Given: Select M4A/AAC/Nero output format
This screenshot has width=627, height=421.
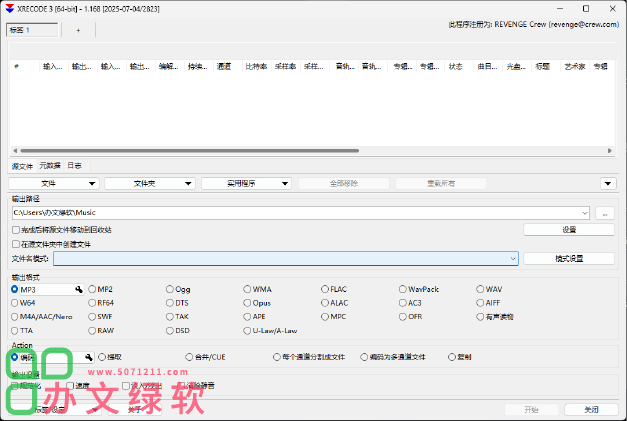Looking at the screenshot, I should tap(42, 317).
